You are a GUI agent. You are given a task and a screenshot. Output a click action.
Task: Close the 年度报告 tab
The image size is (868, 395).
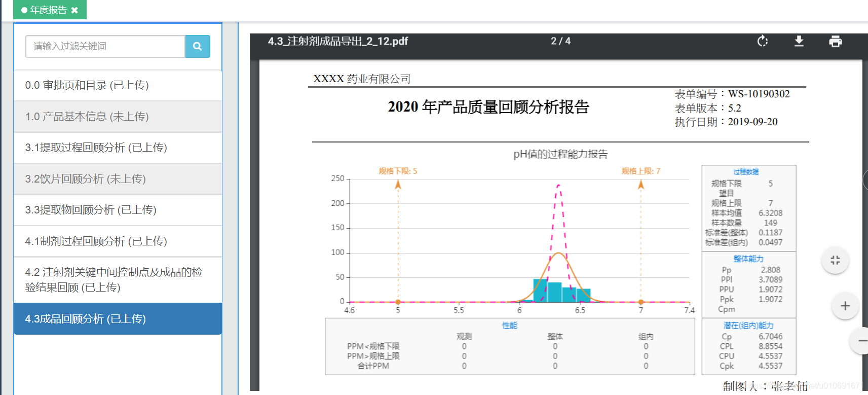[x=74, y=10]
